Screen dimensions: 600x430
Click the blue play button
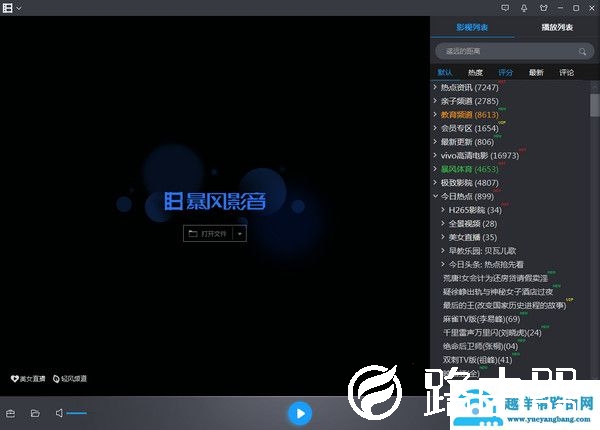click(x=300, y=413)
